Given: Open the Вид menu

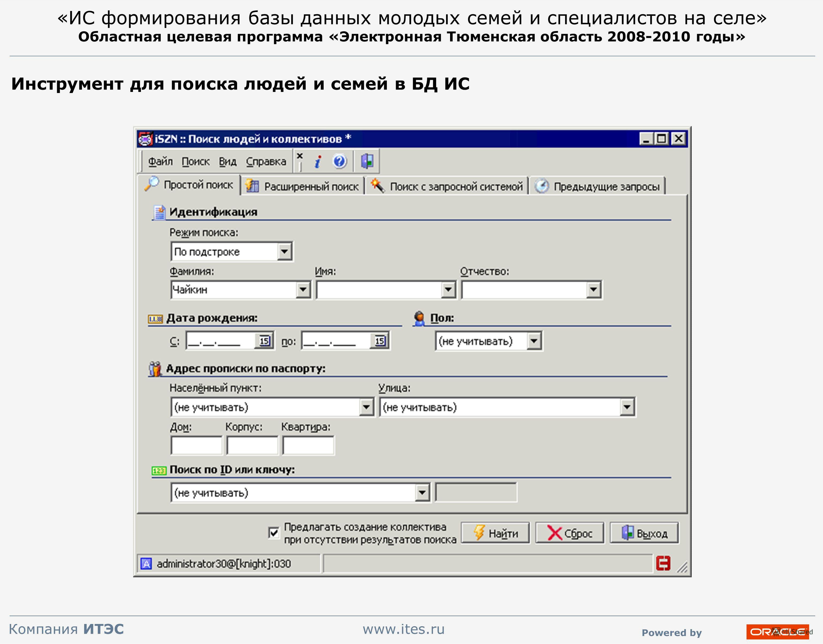Looking at the screenshot, I should [228, 162].
